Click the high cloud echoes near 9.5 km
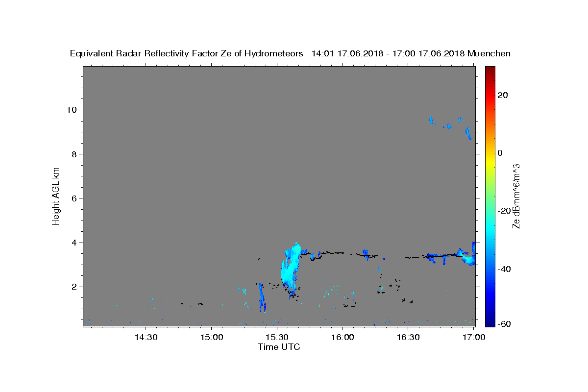 451,127
